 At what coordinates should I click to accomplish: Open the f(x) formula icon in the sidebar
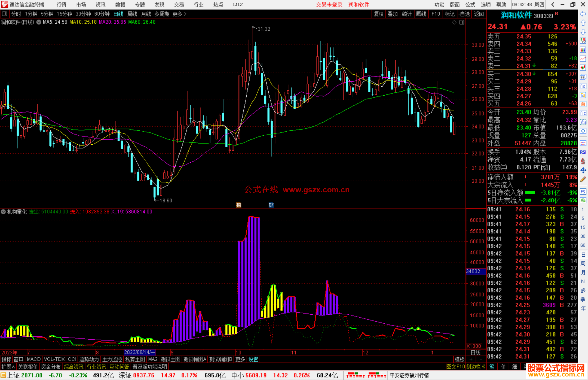point(583,122)
